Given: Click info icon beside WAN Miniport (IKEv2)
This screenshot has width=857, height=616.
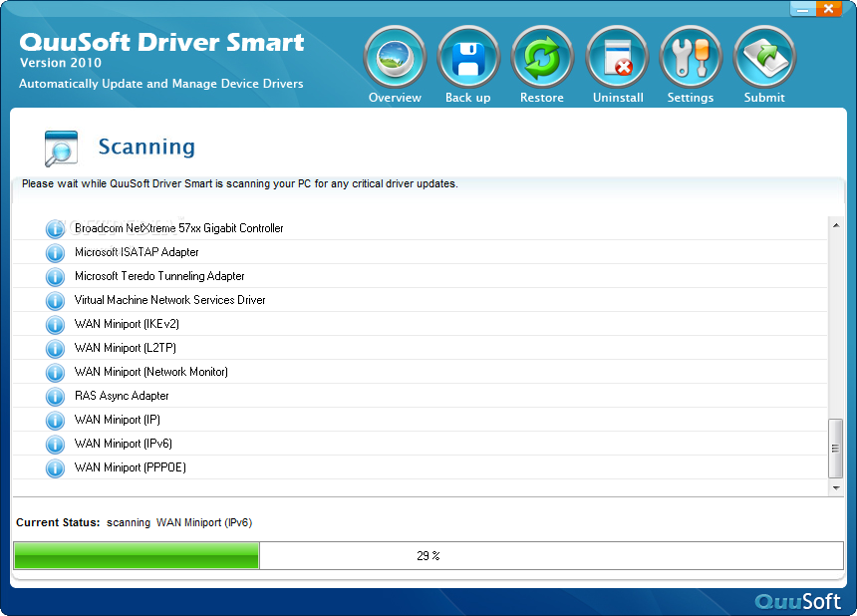Looking at the screenshot, I should (55, 325).
